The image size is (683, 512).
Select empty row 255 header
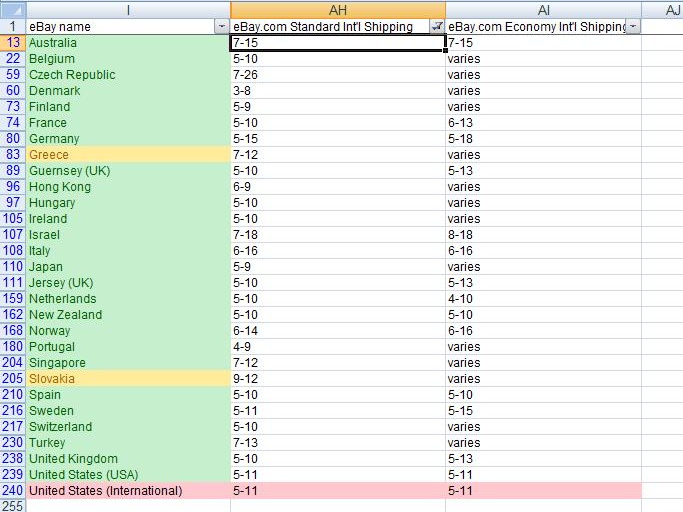pyautogui.click(x=12, y=506)
